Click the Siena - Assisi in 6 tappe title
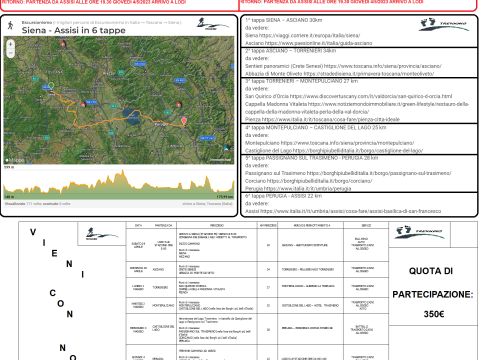This screenshot has height=360, width=480. tap(74, 30)
